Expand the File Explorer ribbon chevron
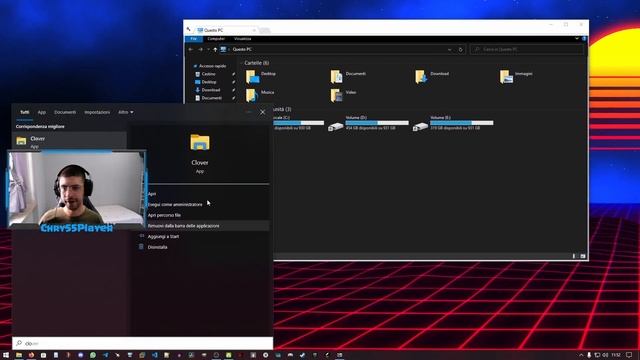This screenshot has height=360, width=640. point(577,39)
